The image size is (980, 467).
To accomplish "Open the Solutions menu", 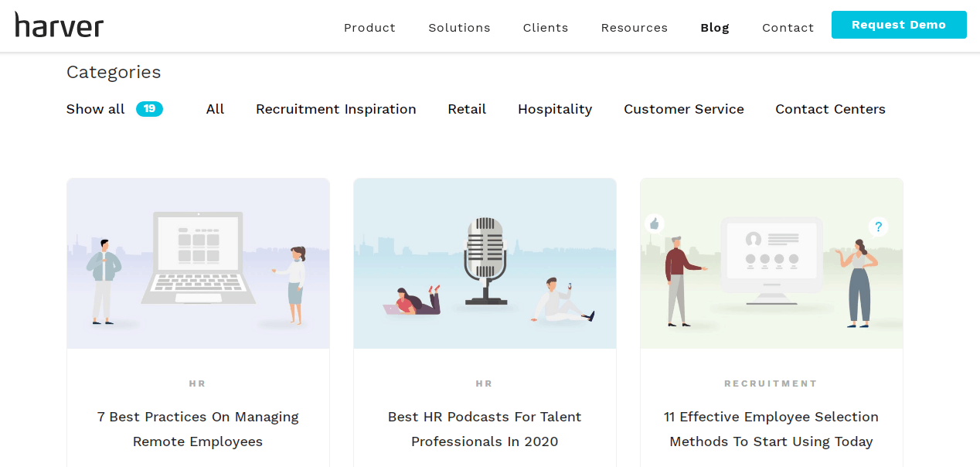I will pos(459,28).
